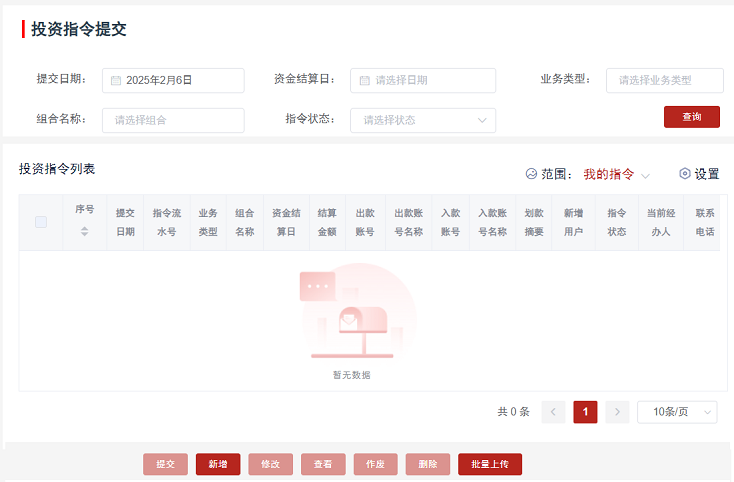
Task: Click the 业务类型 input field
Action: (664, 80)
